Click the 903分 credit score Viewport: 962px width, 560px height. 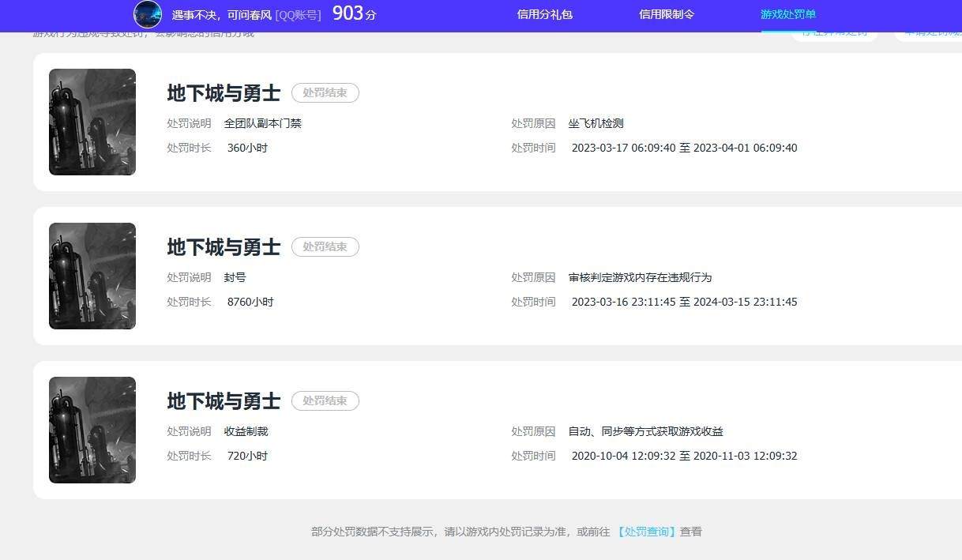tap(354, 13)
